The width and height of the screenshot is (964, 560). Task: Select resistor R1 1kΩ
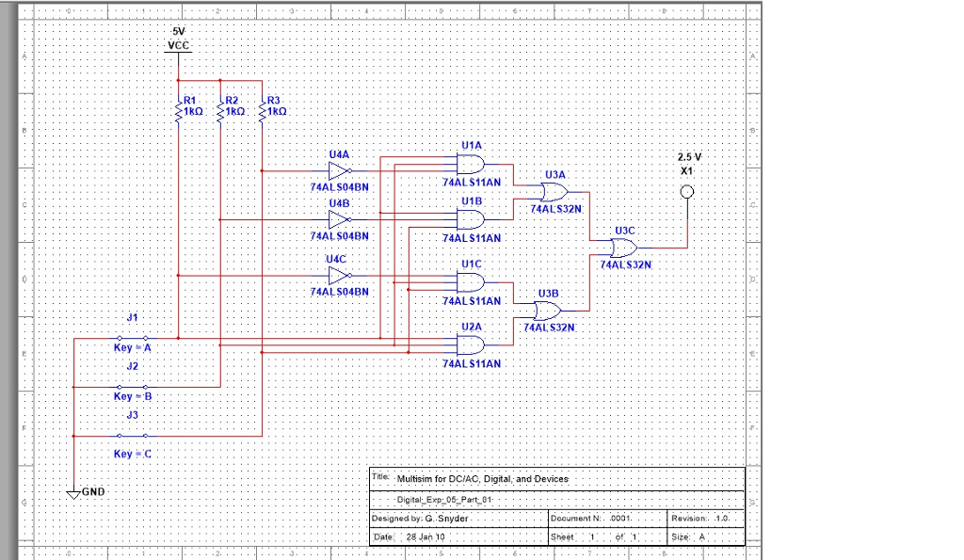pos(180,110)
